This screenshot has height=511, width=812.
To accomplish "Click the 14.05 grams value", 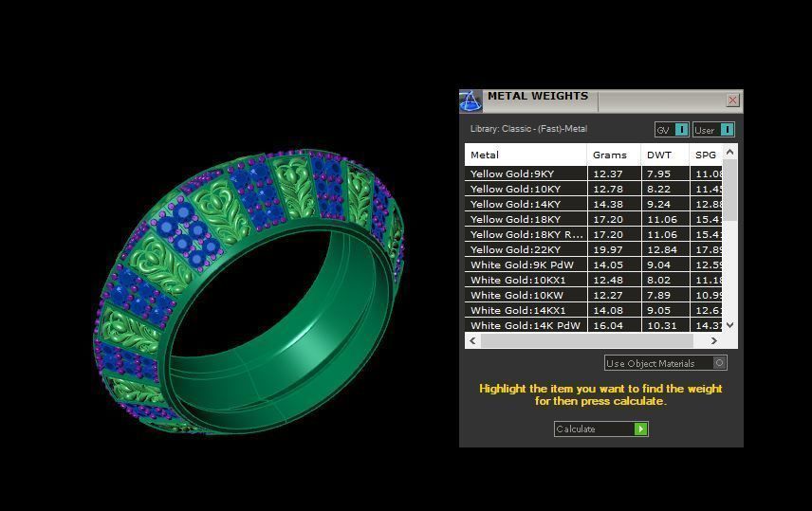I will coord(607,265).
